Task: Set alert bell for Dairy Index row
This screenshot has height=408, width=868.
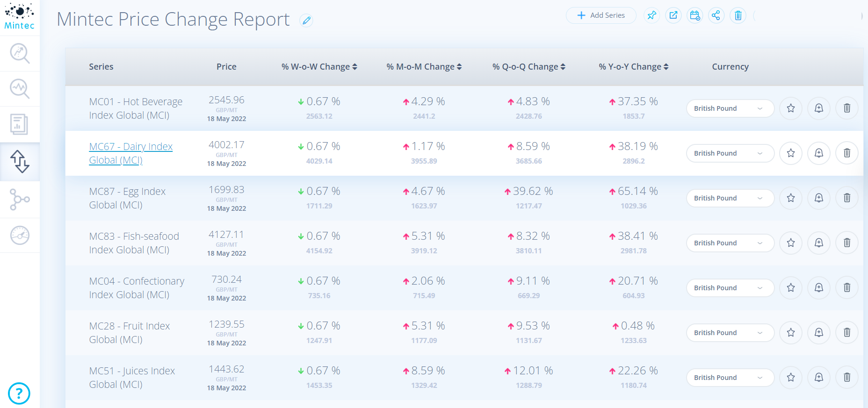Action: coord(818,153)
